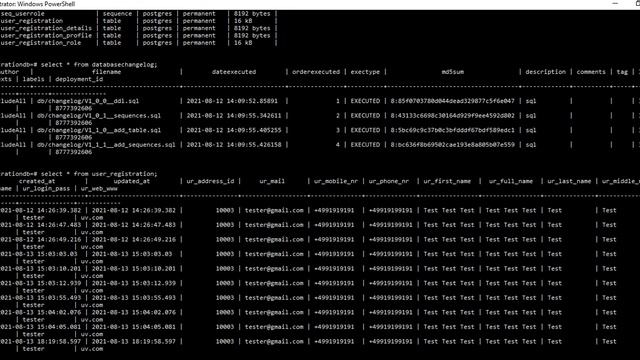
Task: Click the 16 kB size of user_registration_role
Action: tap(243, 43)
